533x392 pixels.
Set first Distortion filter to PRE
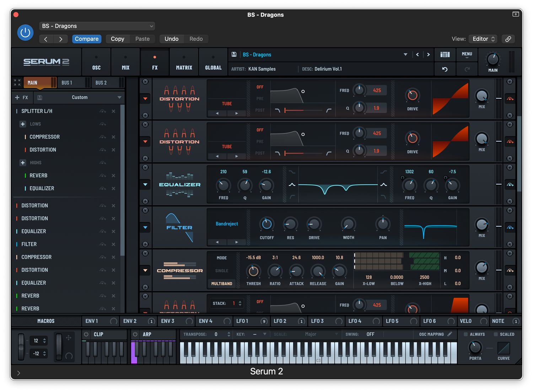click(260, 99)
